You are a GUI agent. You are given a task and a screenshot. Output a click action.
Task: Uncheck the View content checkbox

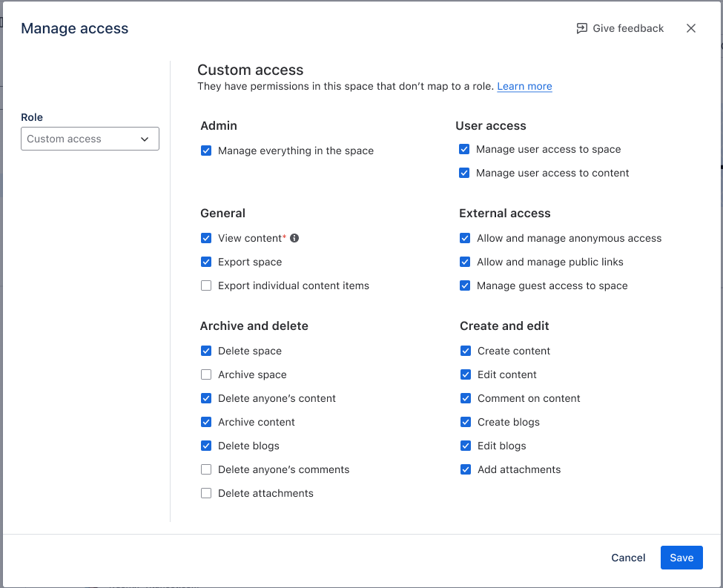point(206,238)
